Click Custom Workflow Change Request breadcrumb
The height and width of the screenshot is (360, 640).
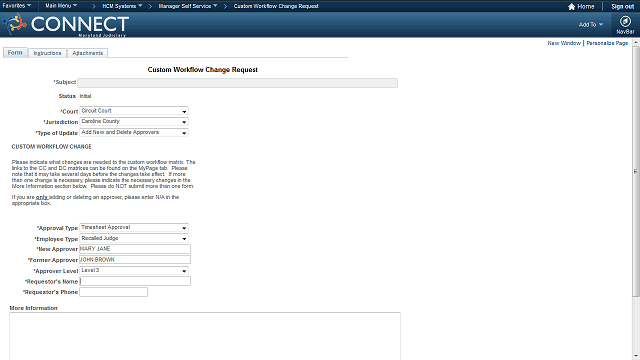(x=276, y=6)
